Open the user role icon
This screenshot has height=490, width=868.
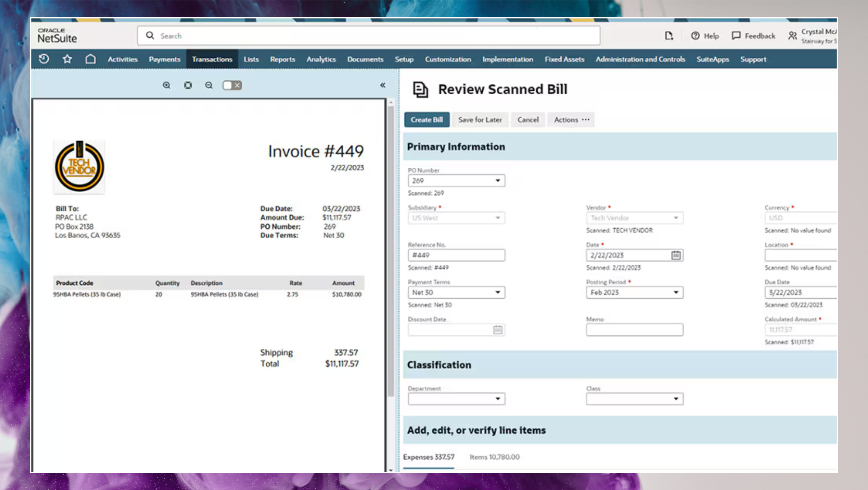[x=792, y=36]
